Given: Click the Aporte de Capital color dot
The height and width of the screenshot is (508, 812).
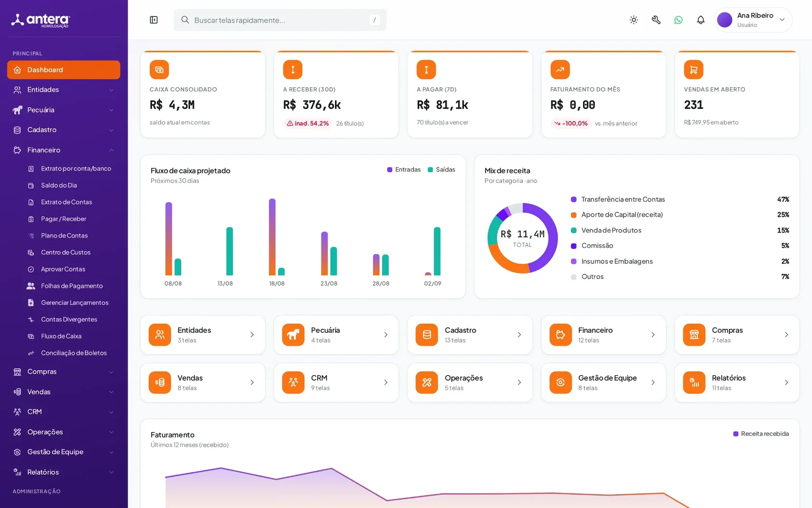Looking at the screenshot, I should (574, 215).
